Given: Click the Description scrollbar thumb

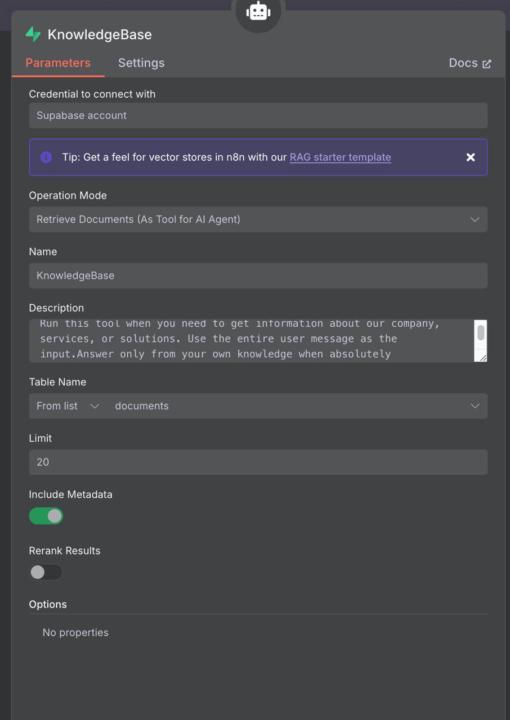Looking at the screenshot, I should (481, 332).
